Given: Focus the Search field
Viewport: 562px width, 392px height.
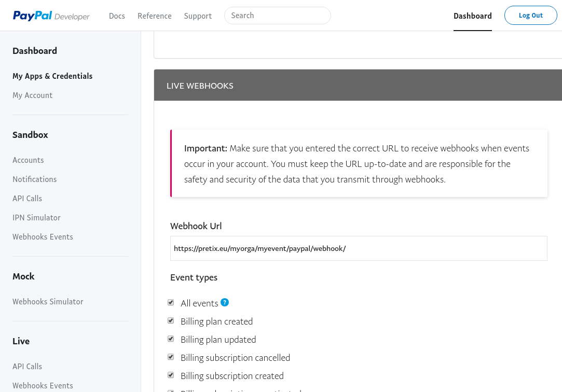Looking at the screenshot, I should [x=277, y=16].
